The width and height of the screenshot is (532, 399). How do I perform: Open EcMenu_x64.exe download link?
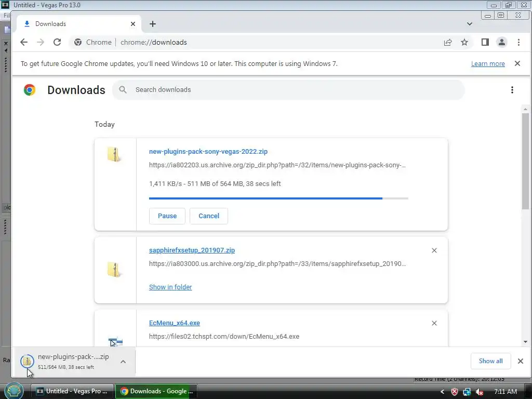tap(175, 323)
